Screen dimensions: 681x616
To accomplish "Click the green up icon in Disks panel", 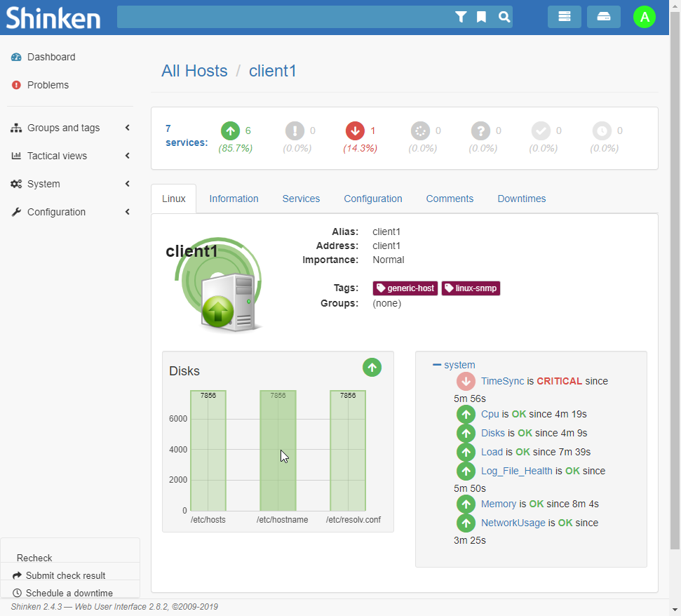I will (372, 368).
